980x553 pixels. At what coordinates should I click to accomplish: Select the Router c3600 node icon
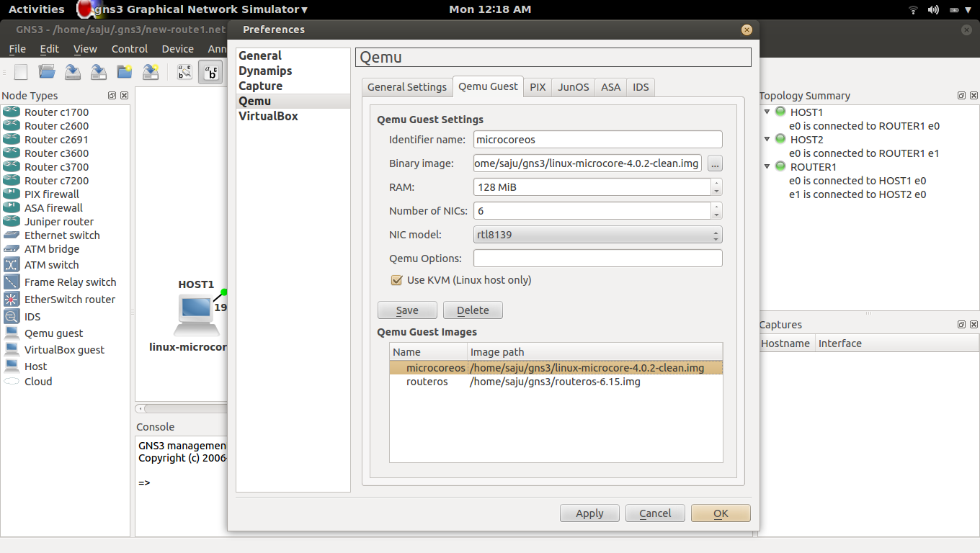pos(12,153)
